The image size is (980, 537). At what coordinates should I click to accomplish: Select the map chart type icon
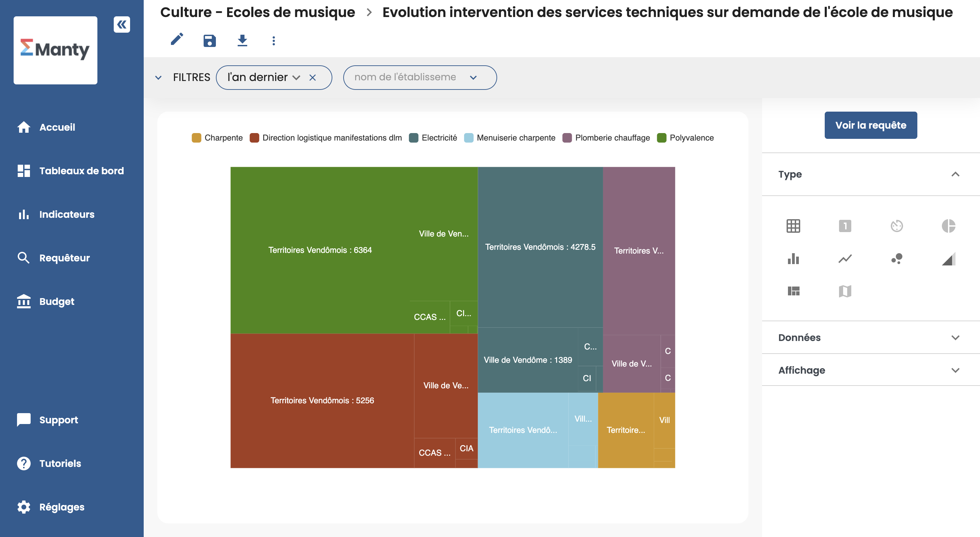tap(845, 291)
